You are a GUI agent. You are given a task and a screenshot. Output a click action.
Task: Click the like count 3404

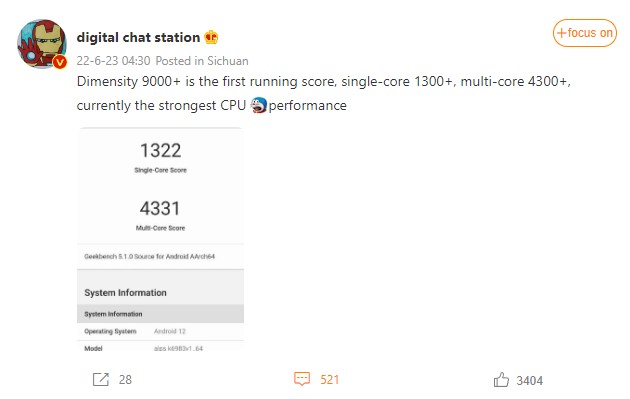coord(530,381)
